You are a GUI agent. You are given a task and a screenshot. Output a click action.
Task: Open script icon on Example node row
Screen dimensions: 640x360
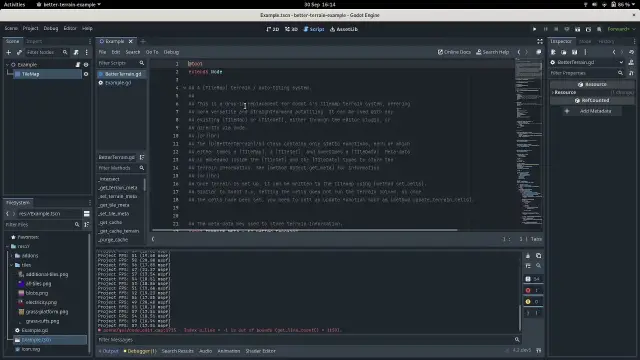pyautogui.click(x=78, y=64)
